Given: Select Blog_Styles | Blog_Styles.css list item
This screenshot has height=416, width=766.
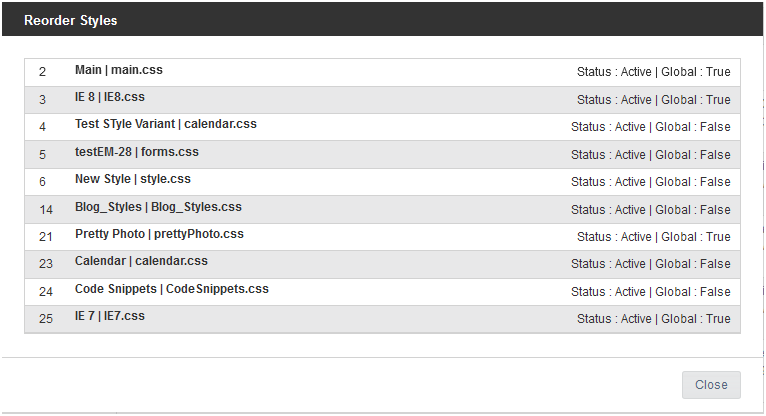Looking at the screenshot, I should tap(158, 208).
